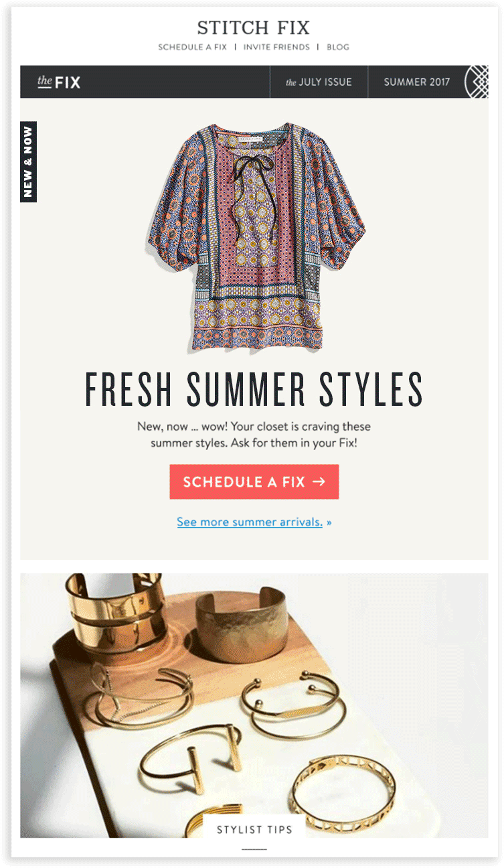Image resolution: width=504 pixels, height=868 pixels.
Task: Click the Fix logo in dark banner
Action: coord(59,82)
